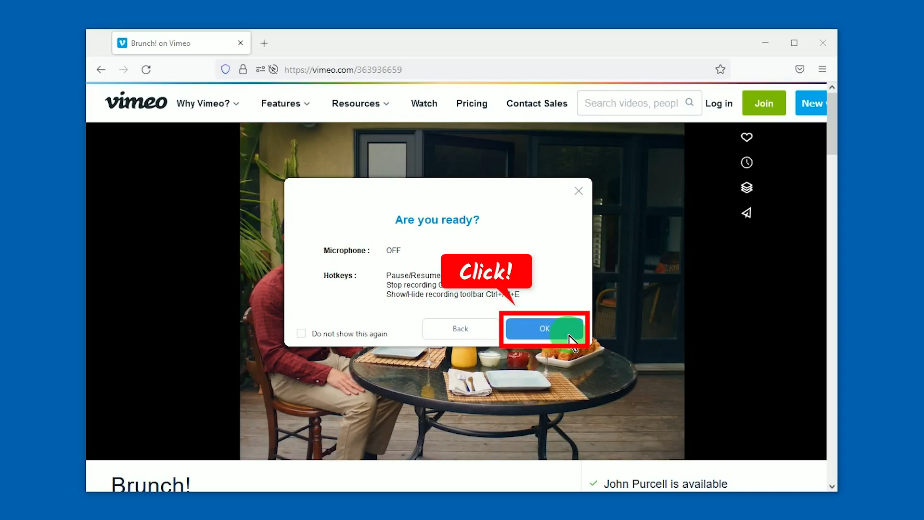
Task: Bookmark this page with star icon
Action: (720, 70)
